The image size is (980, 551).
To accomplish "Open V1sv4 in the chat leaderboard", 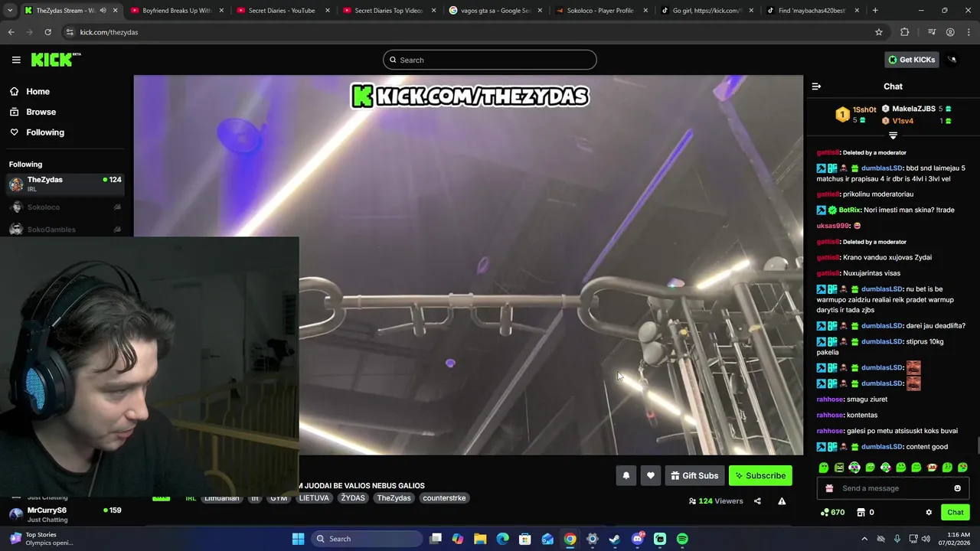I will pos(902,121).
